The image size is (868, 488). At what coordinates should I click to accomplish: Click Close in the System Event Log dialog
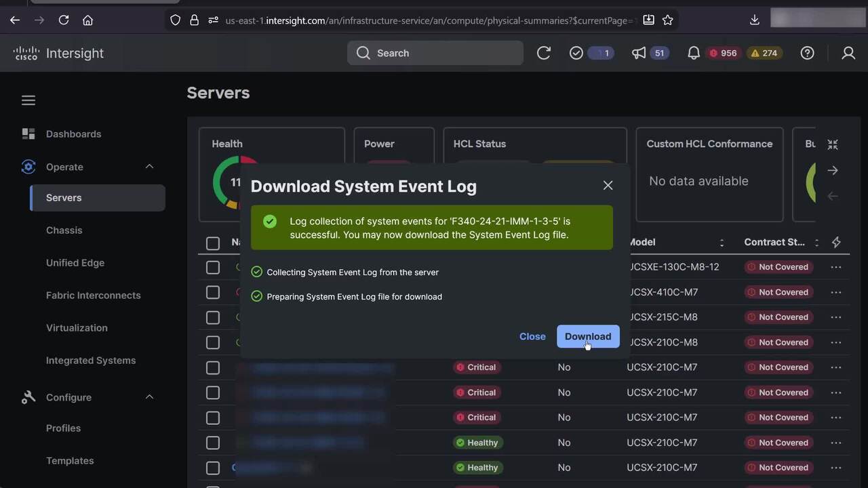pyautogui.click(x=532, y=336)
